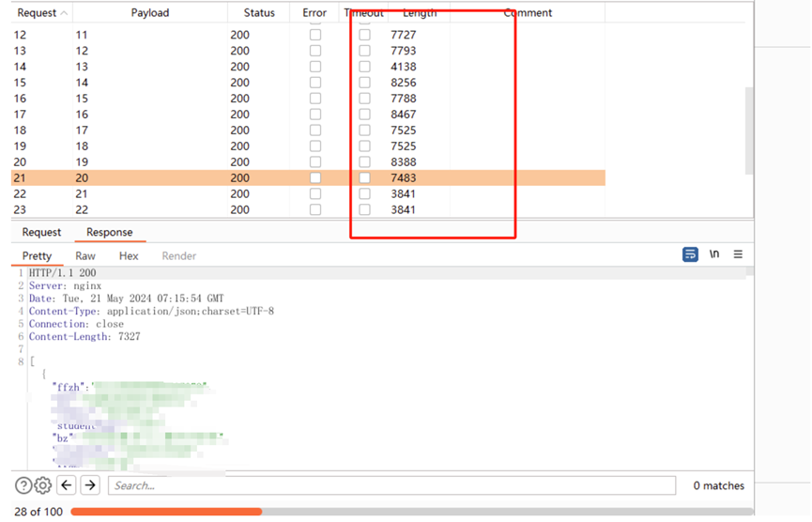Select result row with length 7727
Image resolution: width=812 pixels, height=522 pixels.
308,35
